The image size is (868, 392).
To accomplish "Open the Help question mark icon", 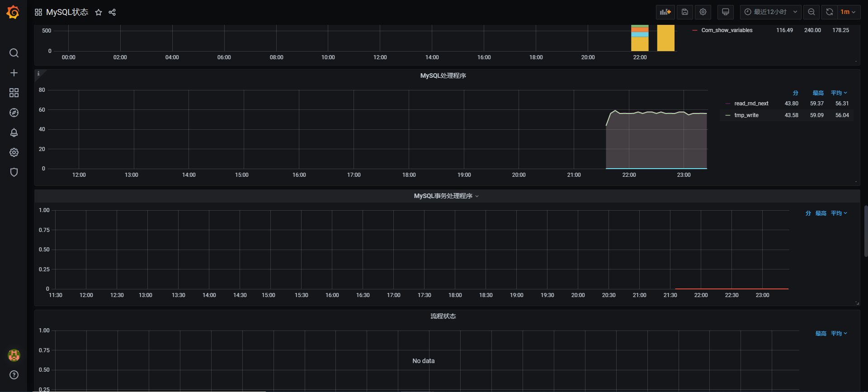I will pyautogui.click(x=14, y=375).
